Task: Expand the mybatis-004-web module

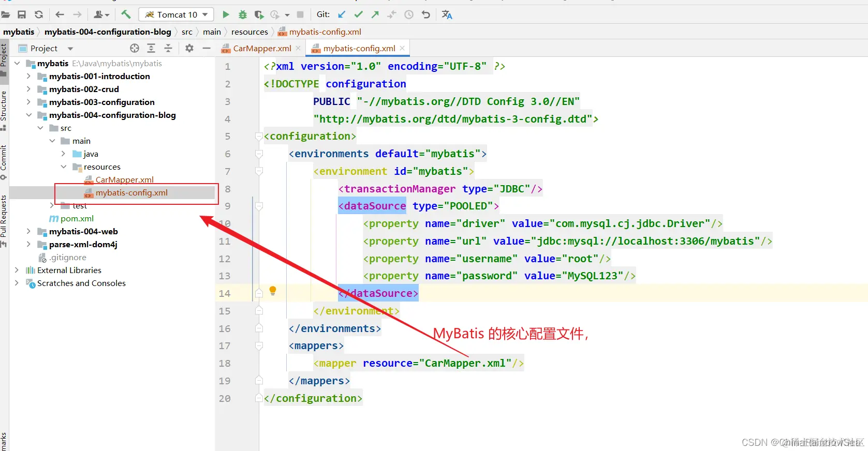Action: click(x=28, y=231)
